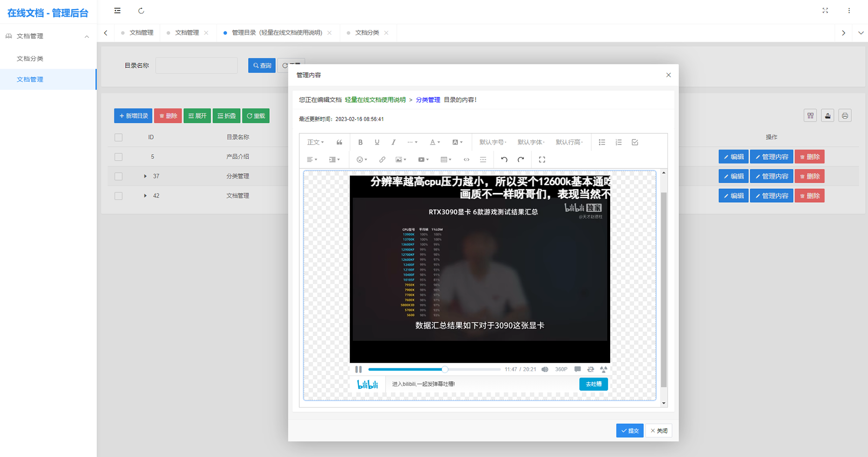The width and height of the screenshot is (868, 457).
Task: Click the print icon on the right panel
Action: coord(845,115)
